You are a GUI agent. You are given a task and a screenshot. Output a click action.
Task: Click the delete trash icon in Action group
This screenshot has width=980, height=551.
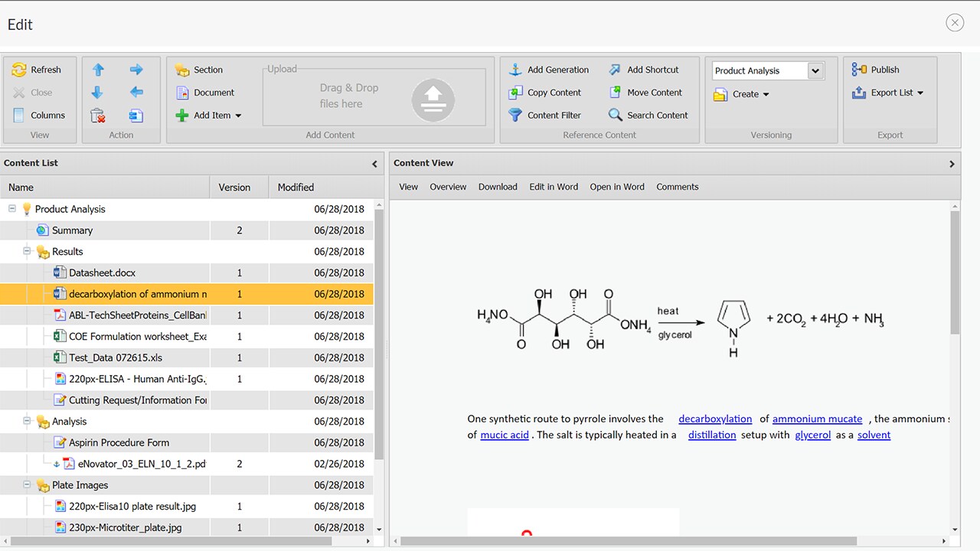[98, 116]
